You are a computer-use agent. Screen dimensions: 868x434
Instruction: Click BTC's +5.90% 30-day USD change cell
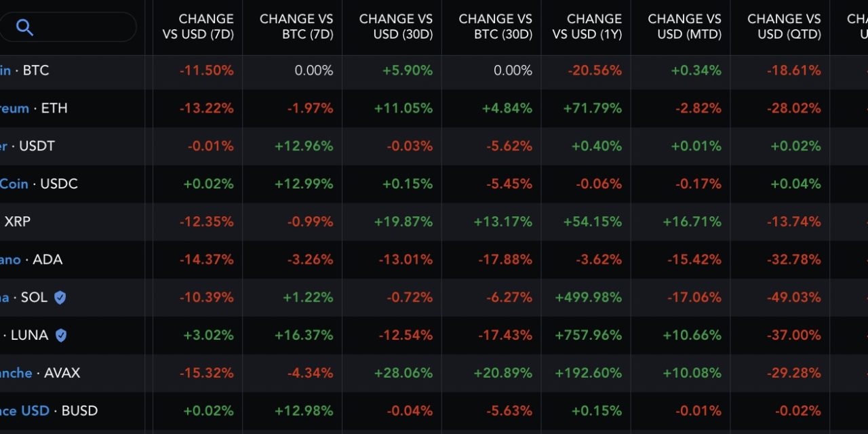415,70
